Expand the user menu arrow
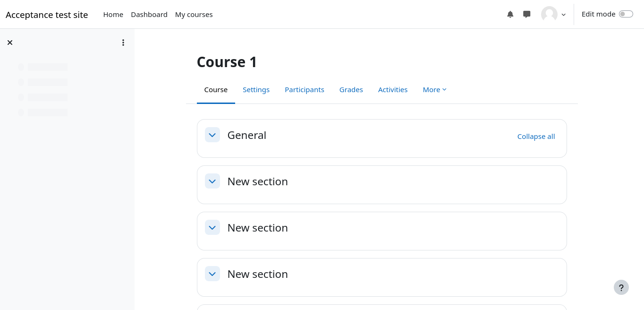This screenshot has height=310, width=644. tap(563, 15)
